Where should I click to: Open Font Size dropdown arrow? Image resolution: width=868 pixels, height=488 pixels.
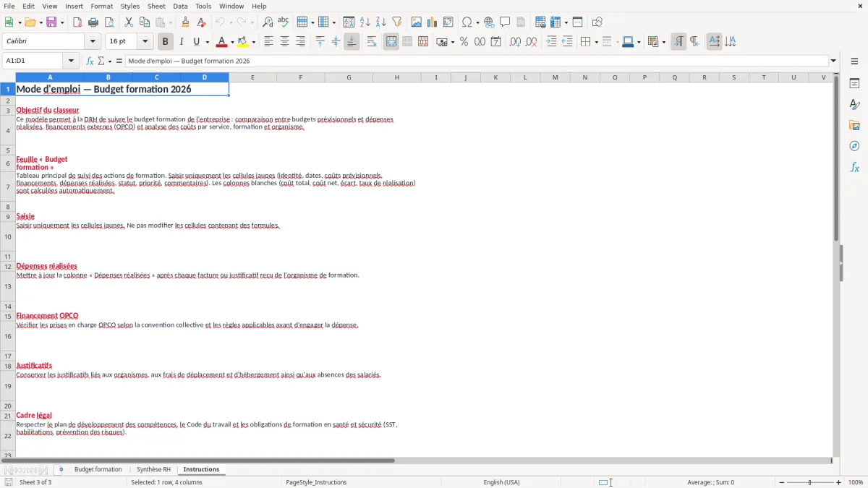145,42
